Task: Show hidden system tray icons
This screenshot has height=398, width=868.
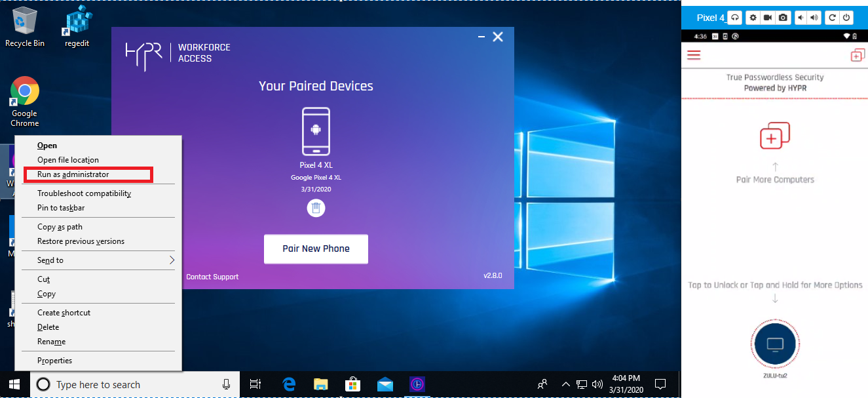Action: click(565, 384)
